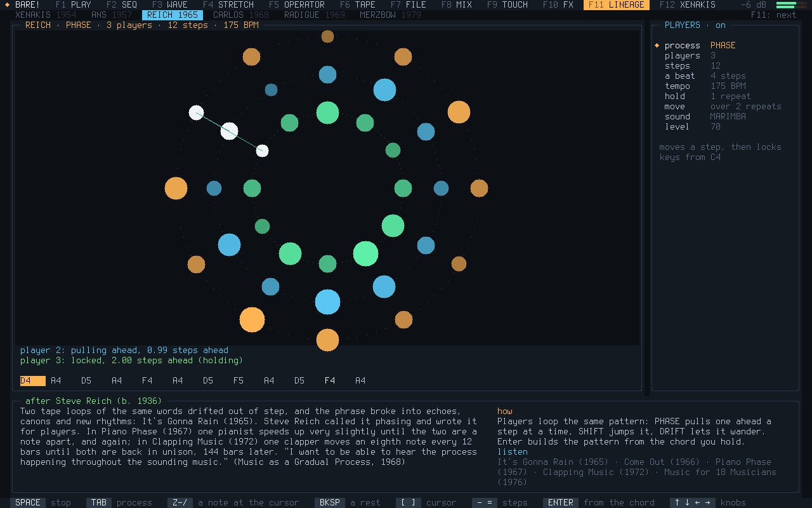Open the F1 PLAY page
This screenshot has height=508, width=812.
coord(74,5)
